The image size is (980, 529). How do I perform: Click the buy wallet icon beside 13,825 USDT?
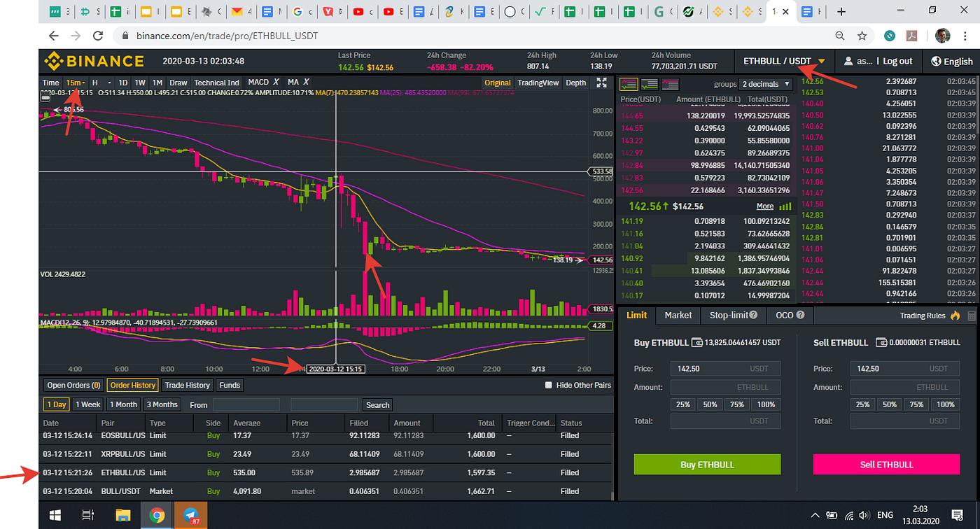coord(696,343)
